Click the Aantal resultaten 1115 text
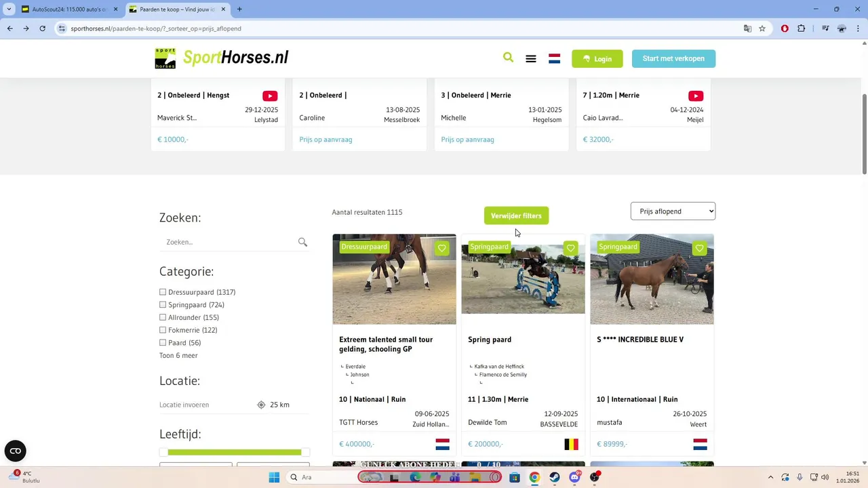 click(367, 212)
